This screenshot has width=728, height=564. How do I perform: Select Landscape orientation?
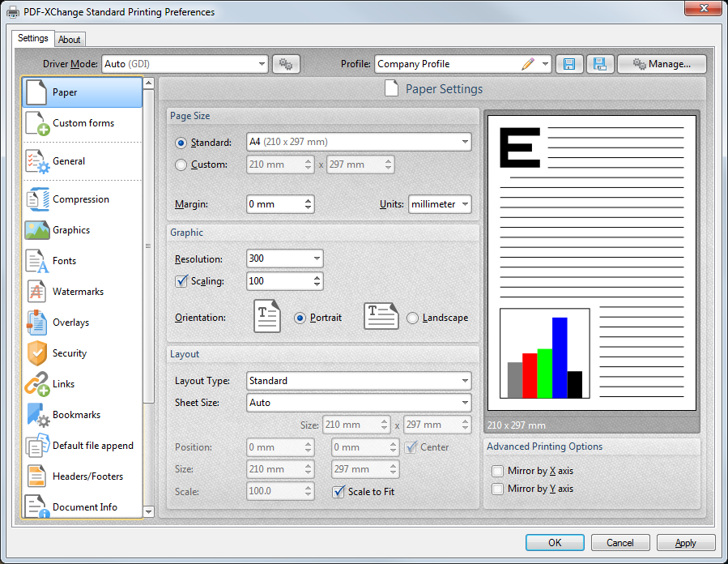413,318
